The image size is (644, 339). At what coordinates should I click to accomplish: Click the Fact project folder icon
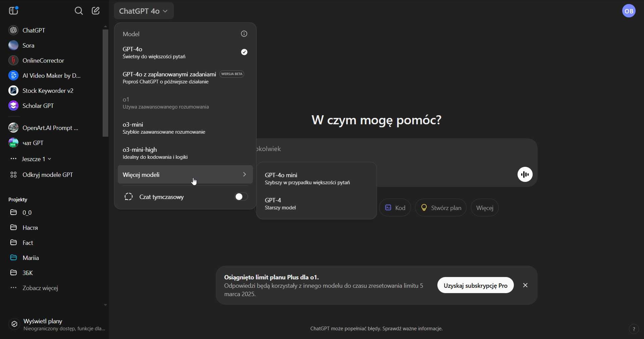coord(13,243)
